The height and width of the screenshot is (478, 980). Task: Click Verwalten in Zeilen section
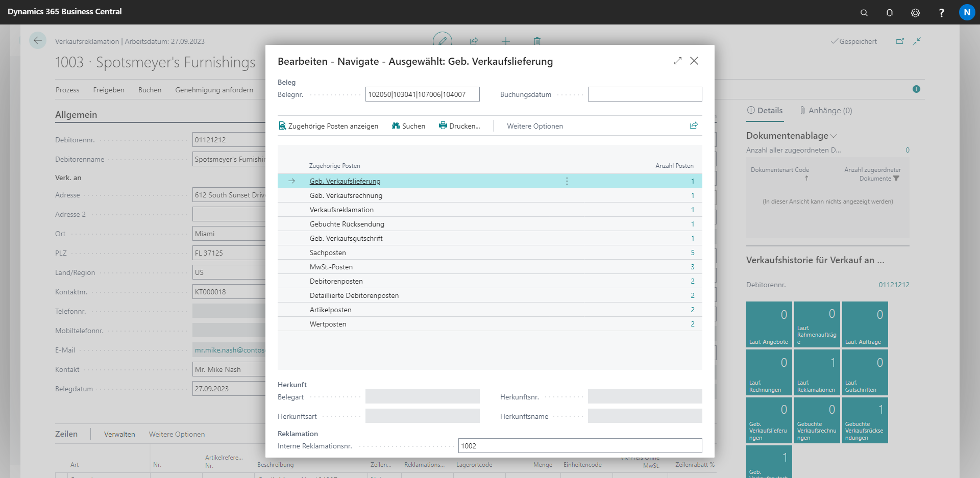(x=119, y=434)
